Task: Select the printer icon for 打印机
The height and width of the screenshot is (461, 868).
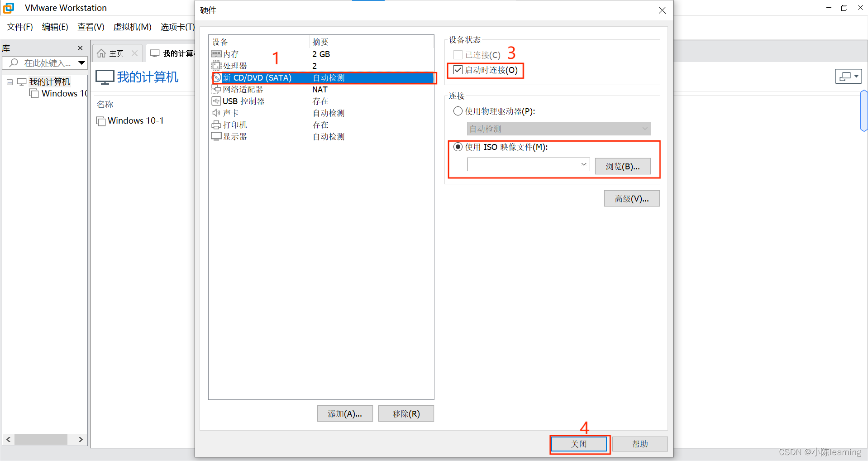Action: click(x=216, y=125)
